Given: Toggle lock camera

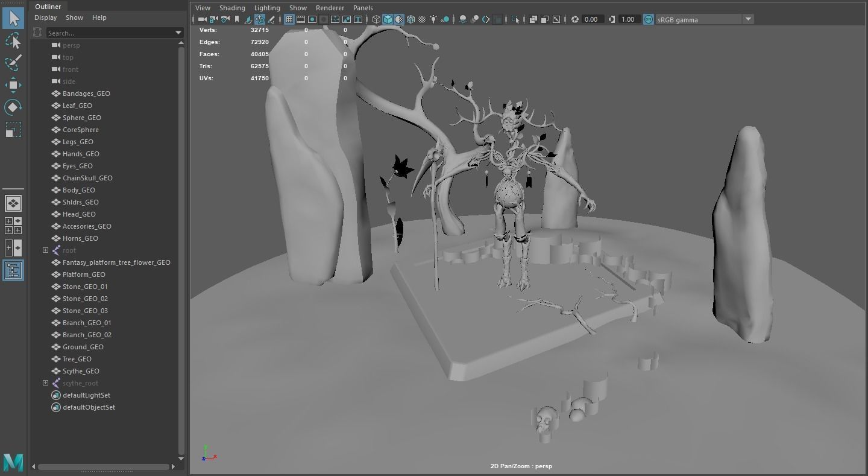Looking at the screenshot, I should [213, 19].
